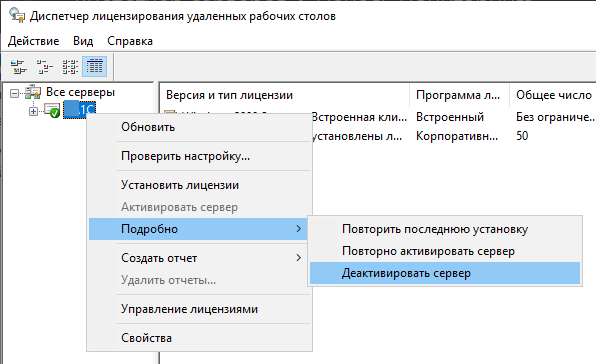Choose Обновить in the context menu
Viewport: 596px width, 364px height.
pyautogui.click(x=199, y=127)
